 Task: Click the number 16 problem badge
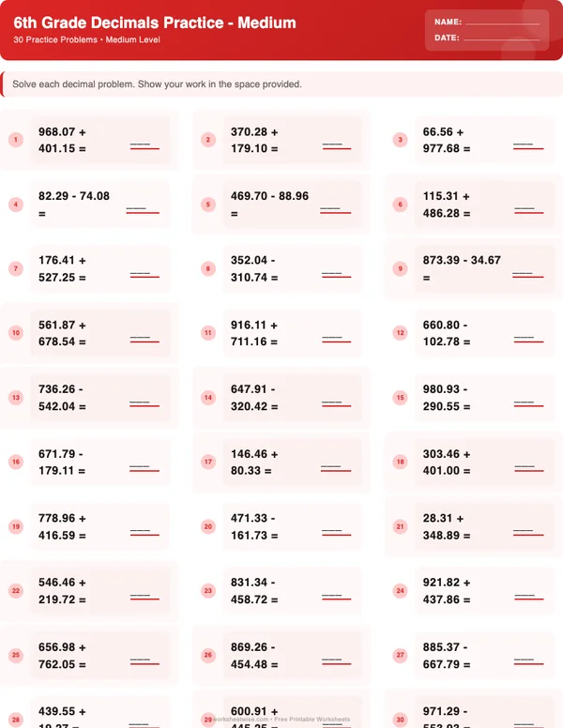pos(16,462)
